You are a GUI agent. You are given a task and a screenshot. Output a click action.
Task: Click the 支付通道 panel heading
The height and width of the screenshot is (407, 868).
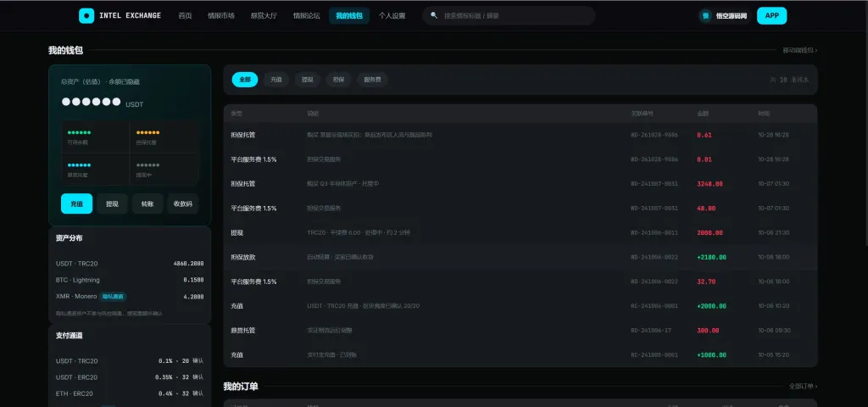70,336
